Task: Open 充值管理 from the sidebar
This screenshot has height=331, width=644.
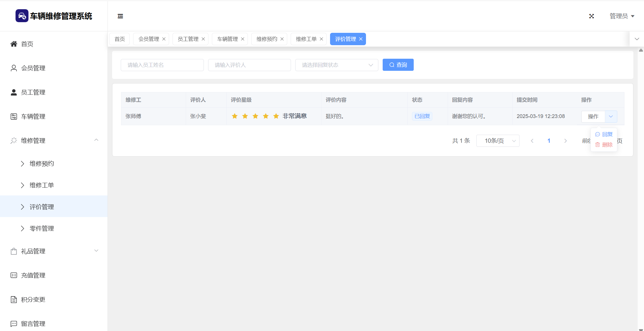Action: [33, 275]
